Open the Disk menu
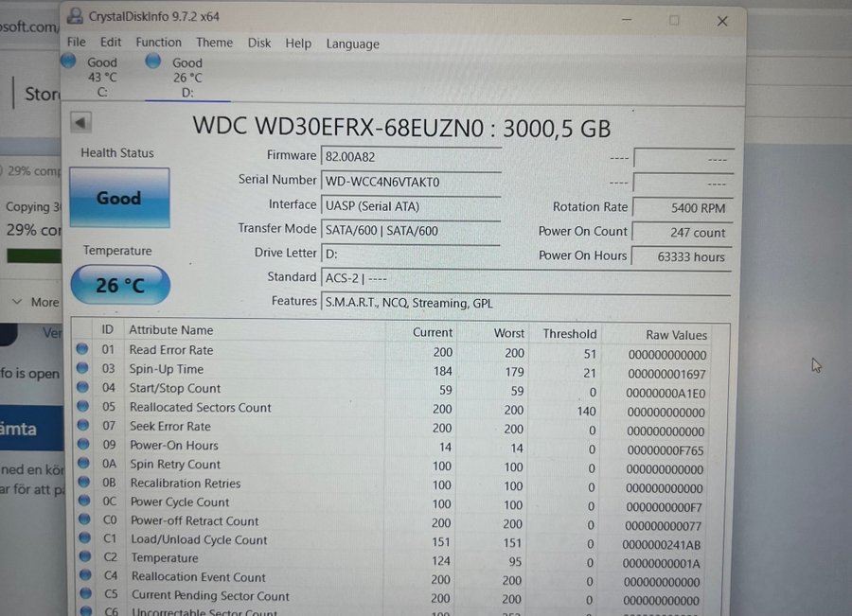 (x=259, y=43)
